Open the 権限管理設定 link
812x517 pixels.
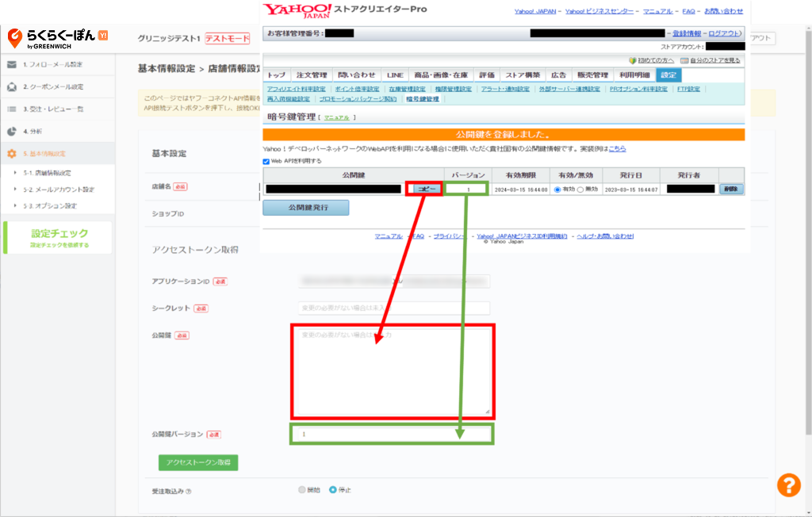(x=453, y=89)
